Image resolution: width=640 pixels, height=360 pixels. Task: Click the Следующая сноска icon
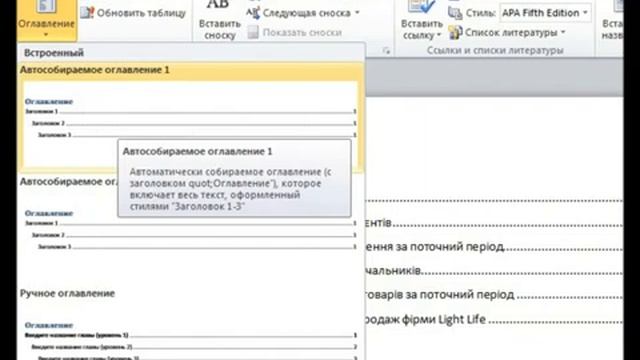pyautogui.click(x=253, y=13)
